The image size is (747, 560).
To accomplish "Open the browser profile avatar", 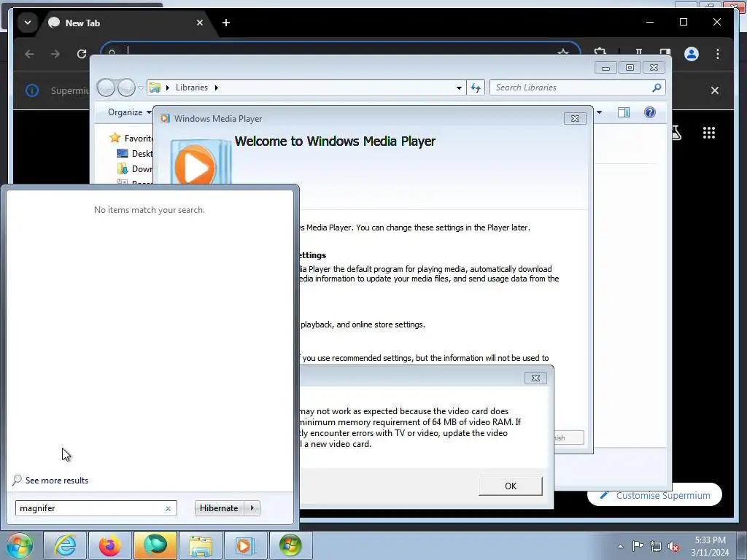I will [692, 54].
